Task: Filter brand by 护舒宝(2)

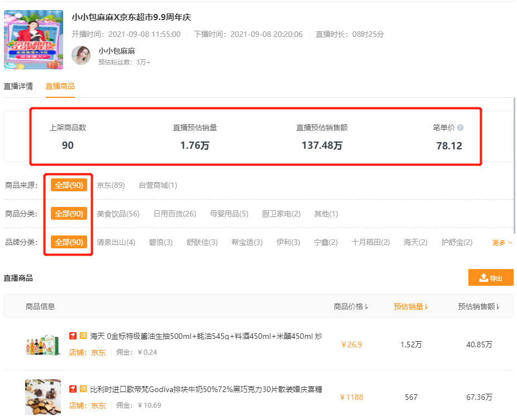Action: tap(457, 243)
